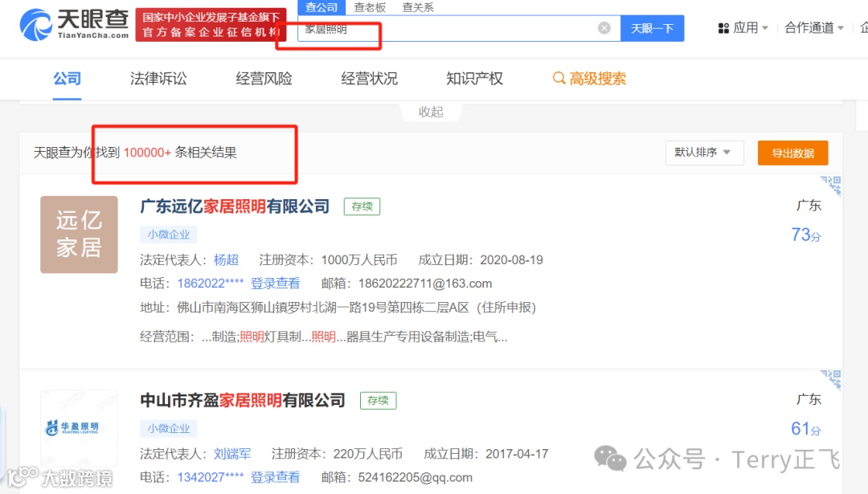Click the 100000+ result count
The image size is (868, 494).
[x=147, y=153]
